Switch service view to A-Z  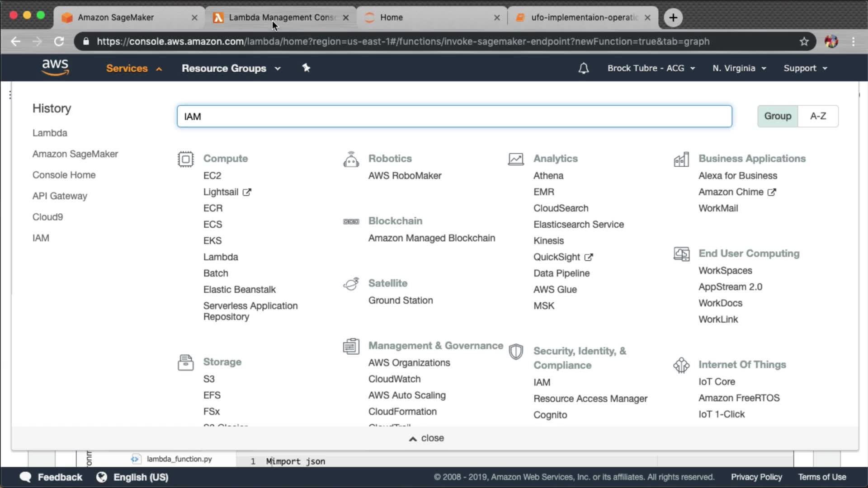tap(818, 116)
